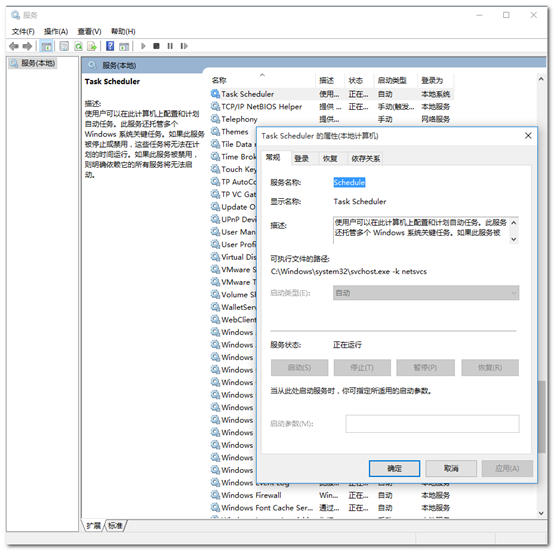Image resolution: width=554 pixels, height=551 pixels.
Task: Sort by the 描述 column header
Action: 330,81
